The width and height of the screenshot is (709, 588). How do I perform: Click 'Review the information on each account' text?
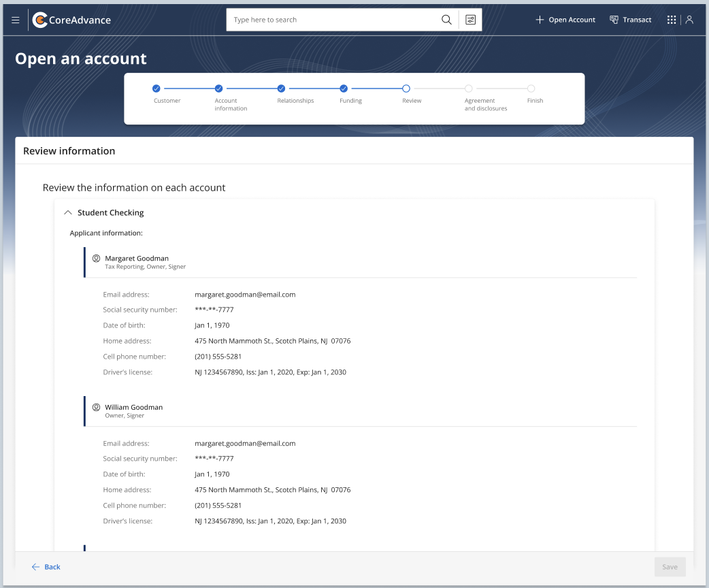click(x=134, y=188)
